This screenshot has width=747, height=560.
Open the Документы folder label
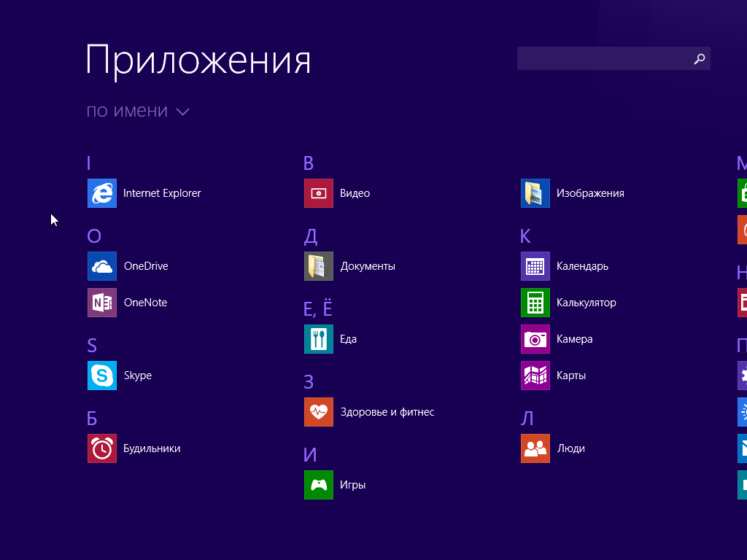tap(368, 266)
